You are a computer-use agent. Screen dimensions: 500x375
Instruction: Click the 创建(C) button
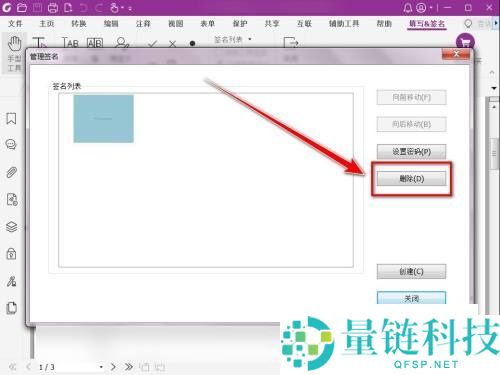(x=411, y=272)
